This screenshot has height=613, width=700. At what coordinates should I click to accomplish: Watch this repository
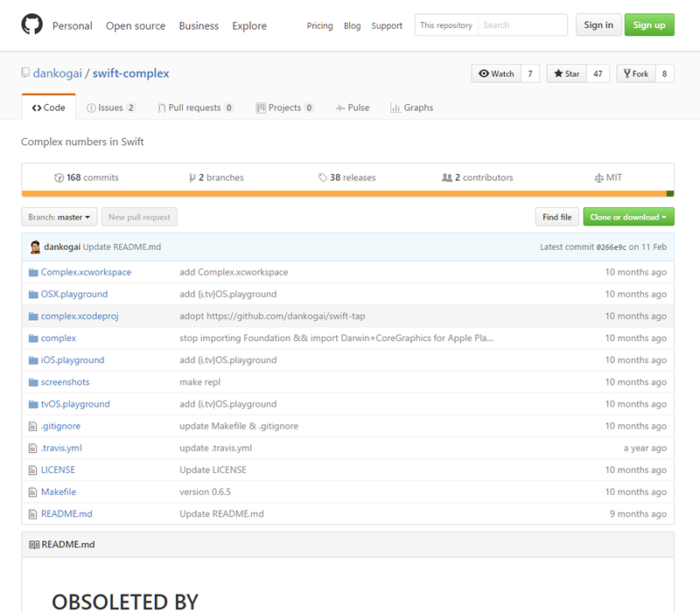coord(496,73)
